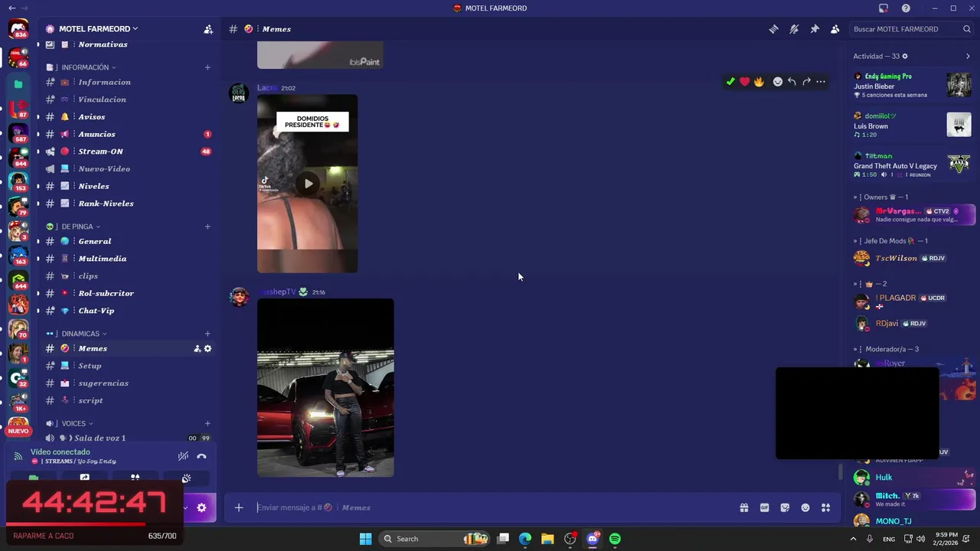This screenshot has width=980, height=551.
Task: Open the Rank-Niveles channel
Action: [127, 204]
